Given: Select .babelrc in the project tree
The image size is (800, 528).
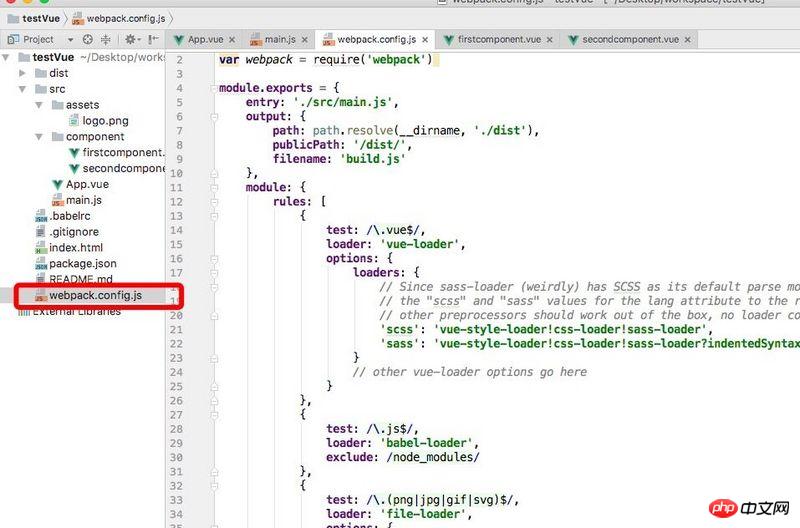Looking at the screenshot, I should [70, 216].
